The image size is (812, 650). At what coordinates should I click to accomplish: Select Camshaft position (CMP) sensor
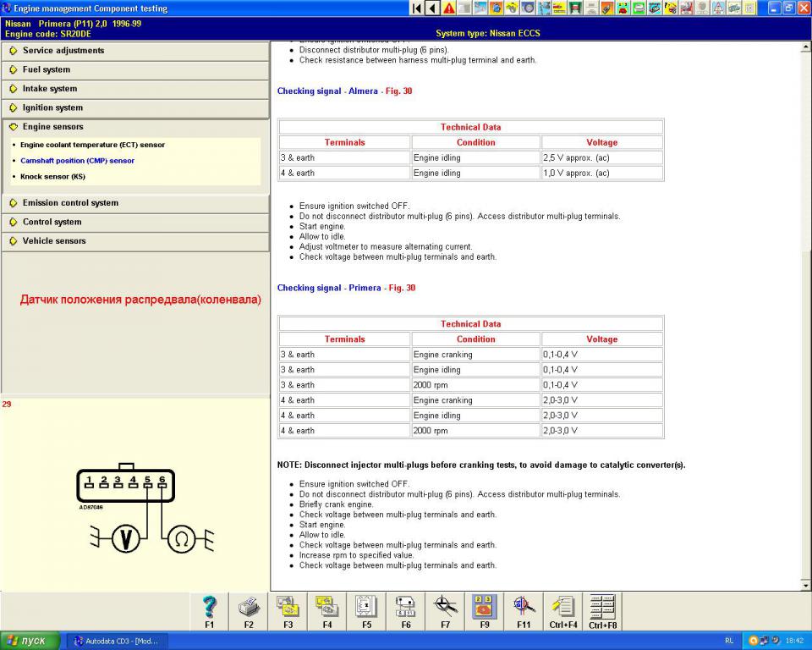click(x=77, y=161)
